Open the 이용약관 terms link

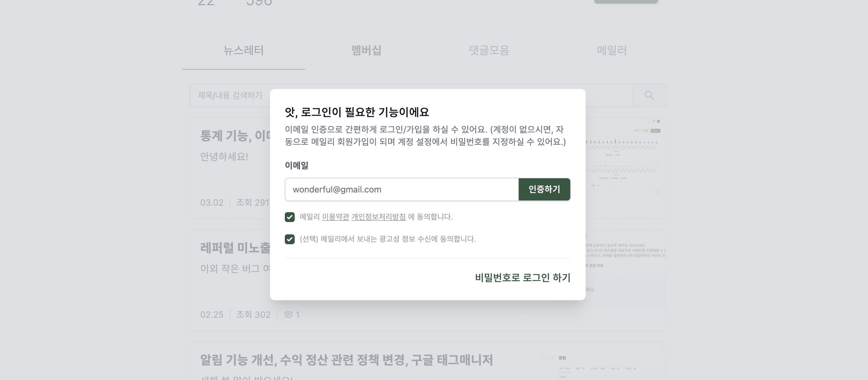coord(335,217)
